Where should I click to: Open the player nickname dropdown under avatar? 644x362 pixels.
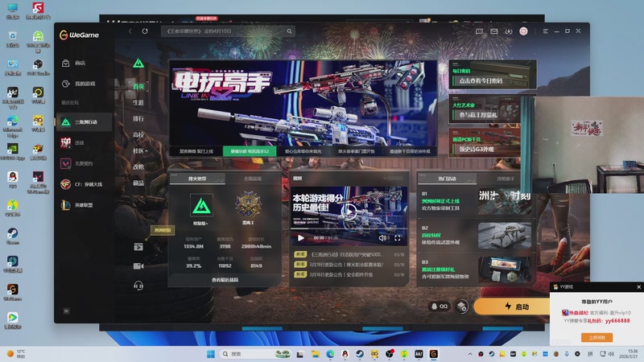200,224
